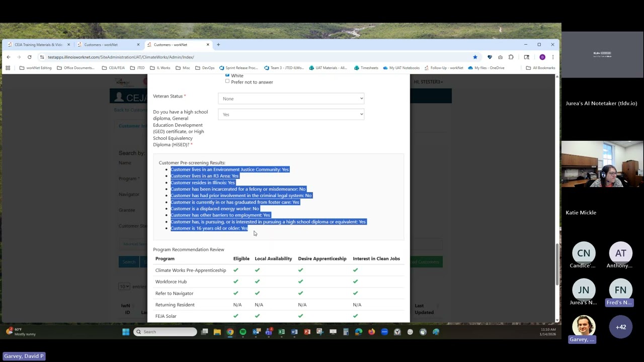Open the Chrome profile avatar
Screen dimensions: 644x362
[542, 57]
